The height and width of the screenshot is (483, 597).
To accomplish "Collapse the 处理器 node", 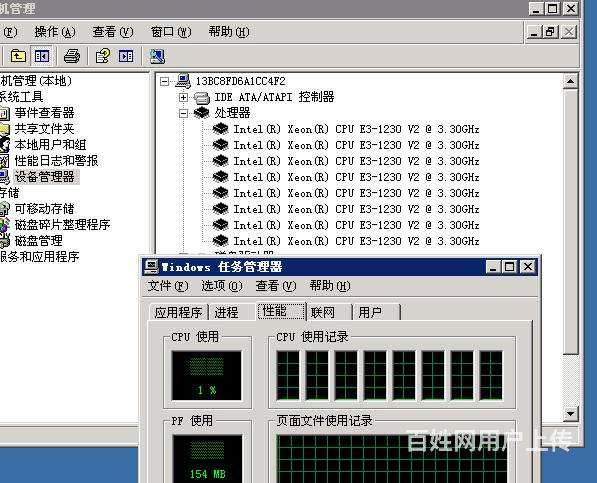I will [x=184, y=113].
